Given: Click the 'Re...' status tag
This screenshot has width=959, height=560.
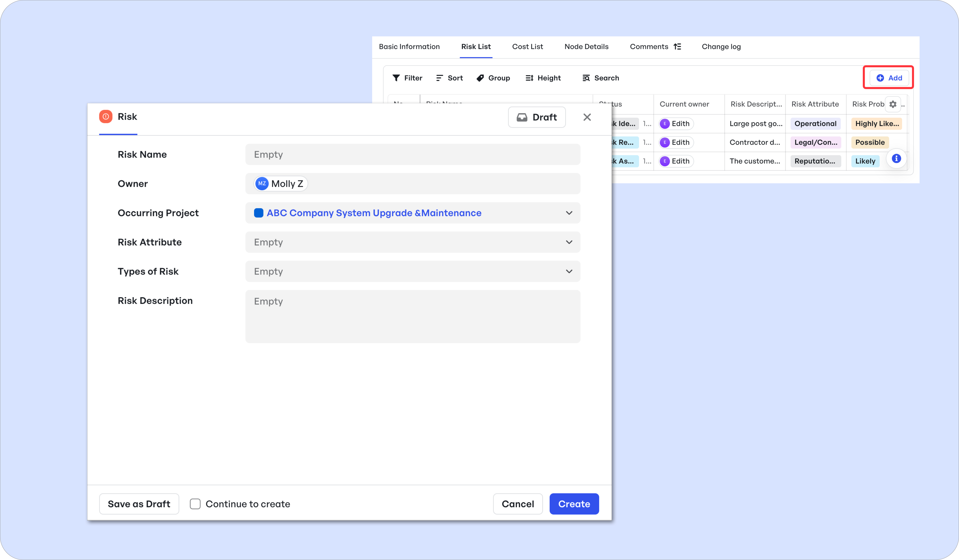Looking at the screenshot, I should coord(625,142).
